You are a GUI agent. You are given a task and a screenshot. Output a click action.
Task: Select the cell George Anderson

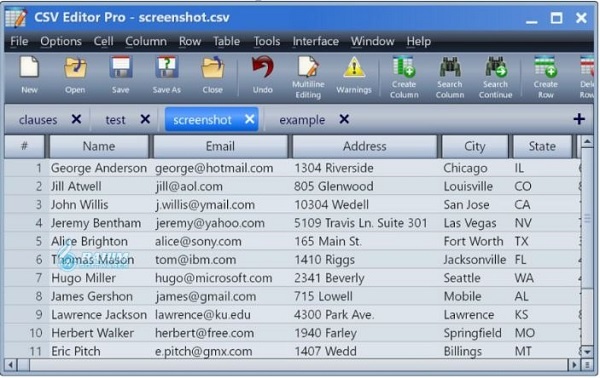pos(99,168)
